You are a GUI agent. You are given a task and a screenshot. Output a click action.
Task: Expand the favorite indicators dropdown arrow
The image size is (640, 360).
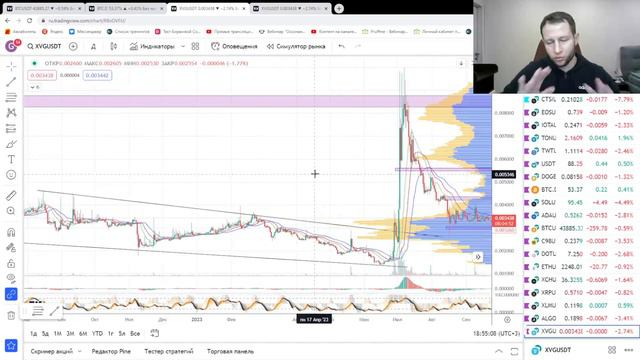pyautogui.click(x=183, y=47)
